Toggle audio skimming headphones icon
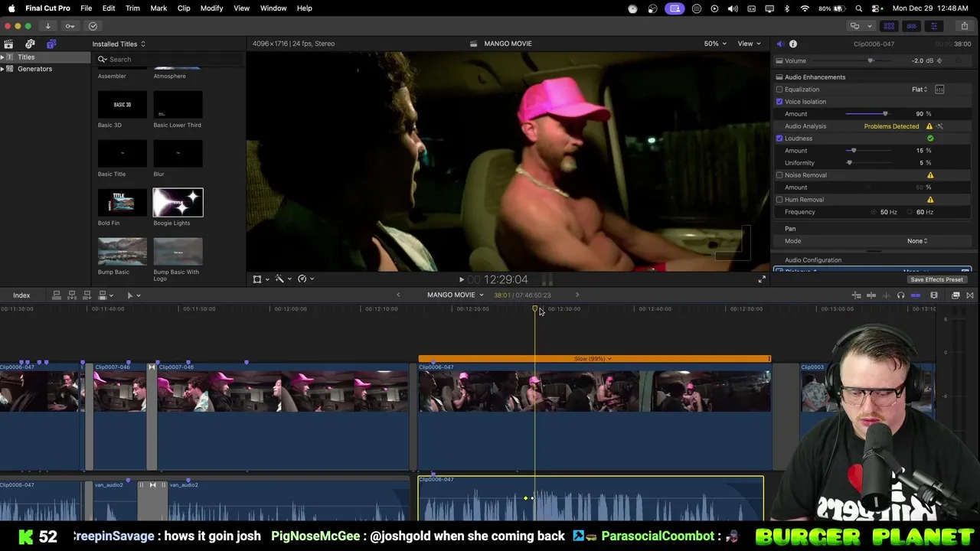Image resolution: width=980 pixels, height=551 pixels. point(900,295)
